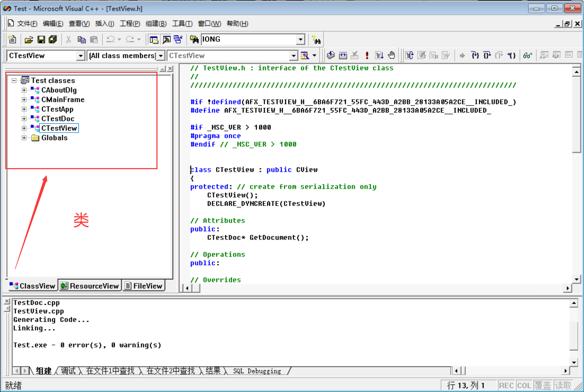The width and height of the screenshot is (584, 392).
Task: Select the CMainFrame class label
Action: click(x=63, y=100)
